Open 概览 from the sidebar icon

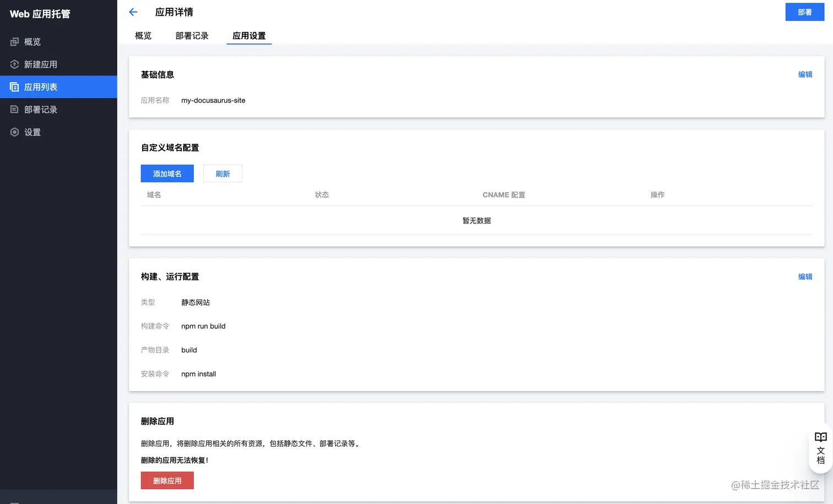[x=14, y=41]
